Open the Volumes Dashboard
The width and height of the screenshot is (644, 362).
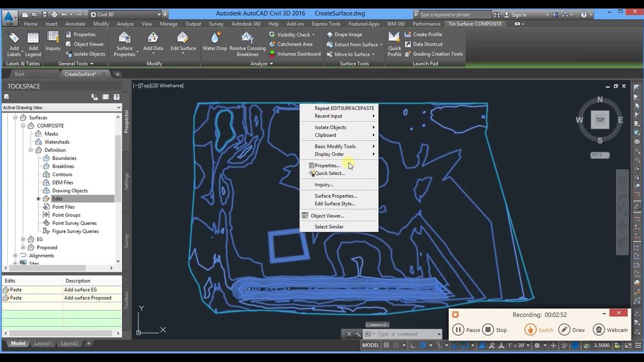pyautogui.click(x=294, y=54)
